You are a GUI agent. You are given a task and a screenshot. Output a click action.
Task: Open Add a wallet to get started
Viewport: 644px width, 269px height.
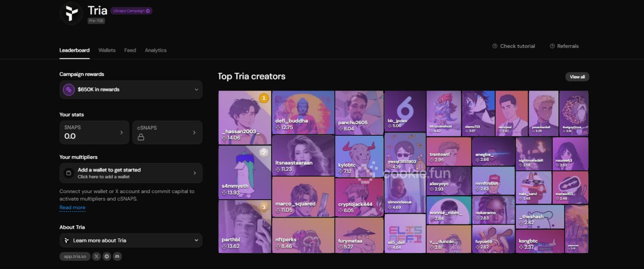(131, 173)
